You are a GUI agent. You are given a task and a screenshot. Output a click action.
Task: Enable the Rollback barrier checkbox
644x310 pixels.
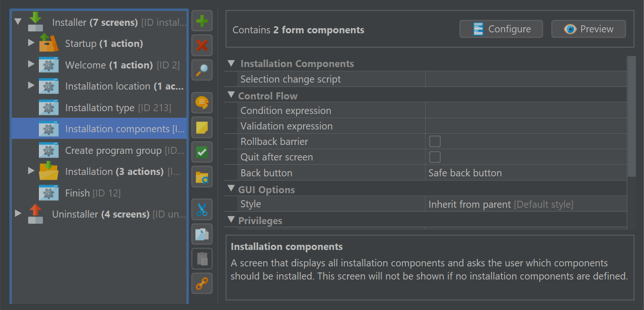click(x=435, y=142)
